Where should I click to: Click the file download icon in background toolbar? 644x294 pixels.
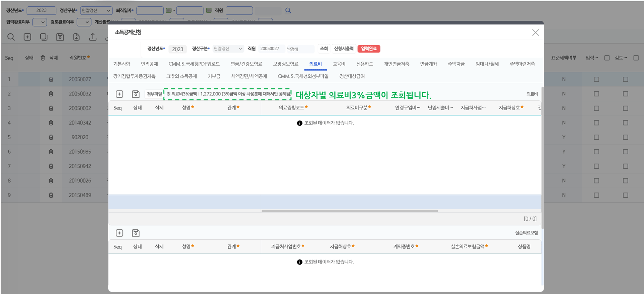pos(76,37)
